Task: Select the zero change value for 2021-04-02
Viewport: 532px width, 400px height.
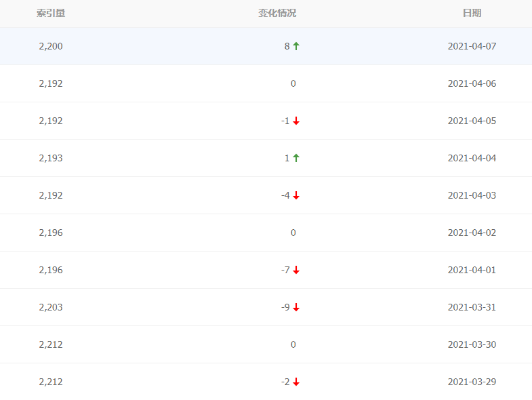Action: 293,233
